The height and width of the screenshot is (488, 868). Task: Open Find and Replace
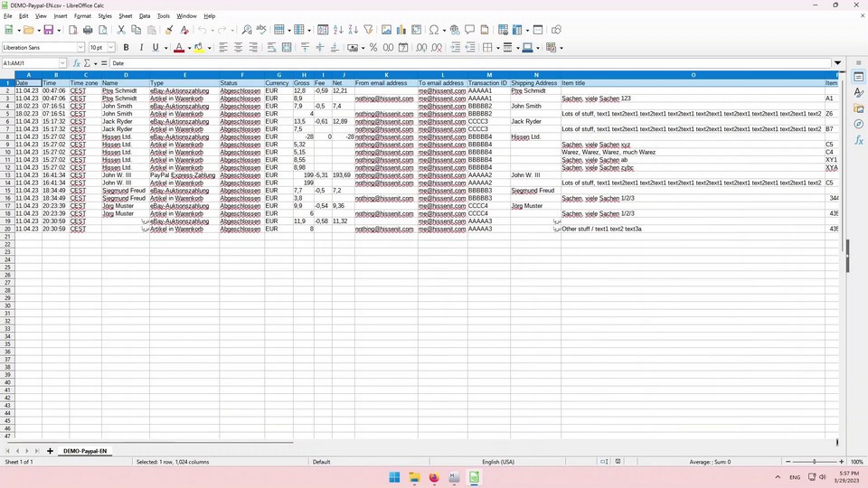[x=247, y=30]
